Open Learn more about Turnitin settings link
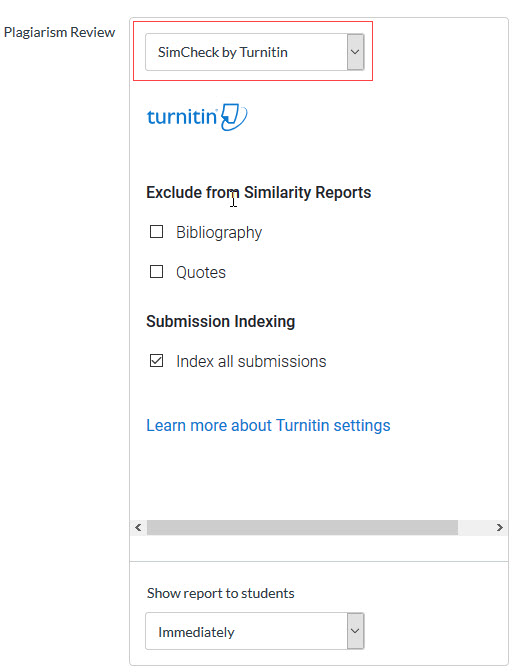Viewport: 514px width, 672px height. (268, 426)
